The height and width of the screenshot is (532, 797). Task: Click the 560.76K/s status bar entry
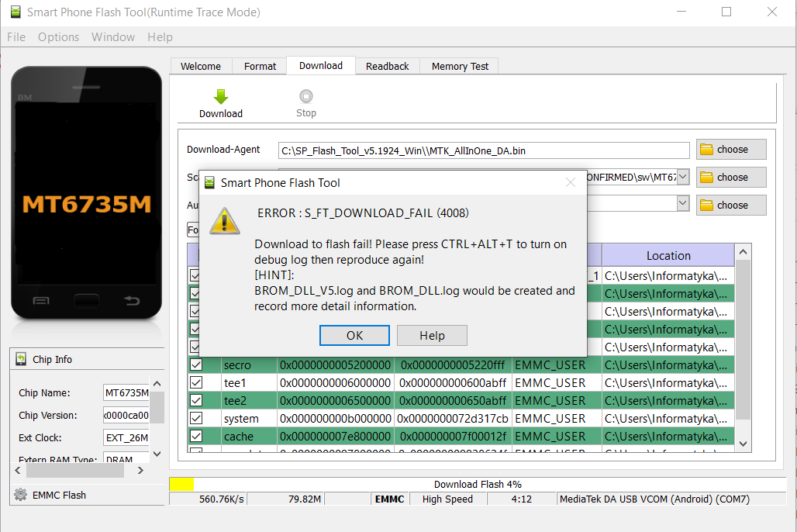coord(208,499)
